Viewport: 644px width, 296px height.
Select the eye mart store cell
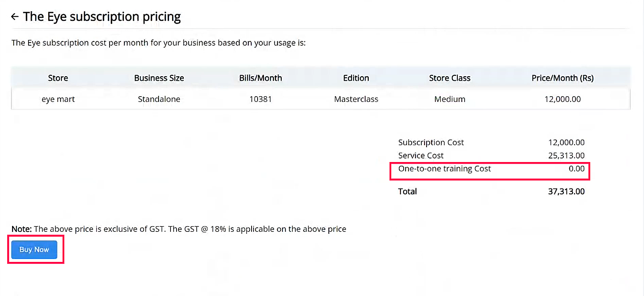pos(58,99)
